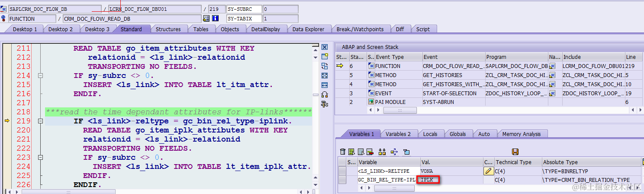Open the Script tab
This screenshot has height=194, width=644.
click(x=423, y=29)
